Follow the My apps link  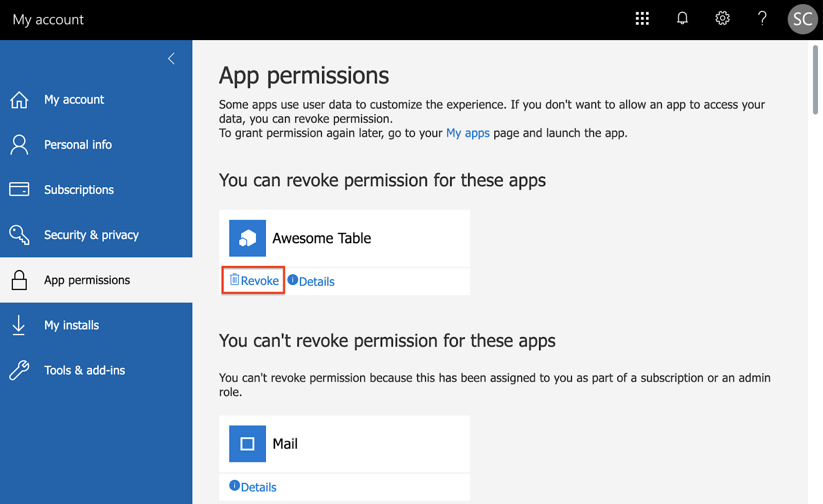[468, 133]
